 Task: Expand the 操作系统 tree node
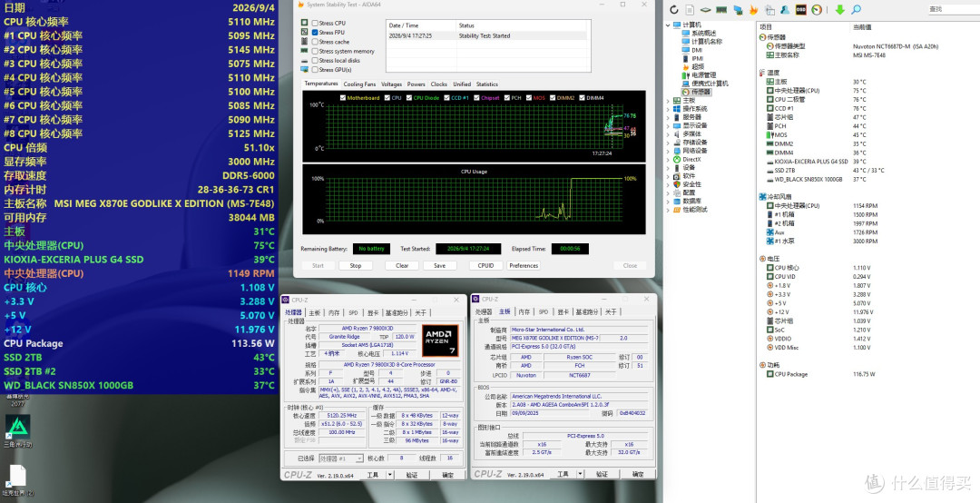coord(668,109)
